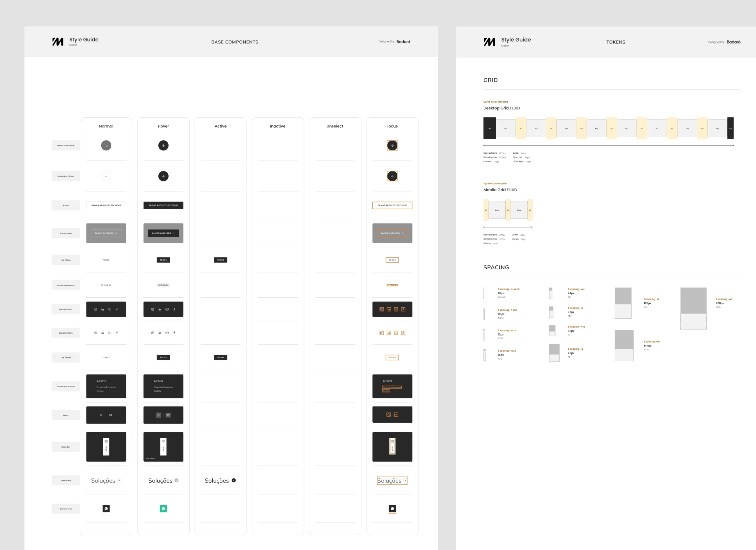Click black 96 offset block in Desktop Grid

pos(490,128)
